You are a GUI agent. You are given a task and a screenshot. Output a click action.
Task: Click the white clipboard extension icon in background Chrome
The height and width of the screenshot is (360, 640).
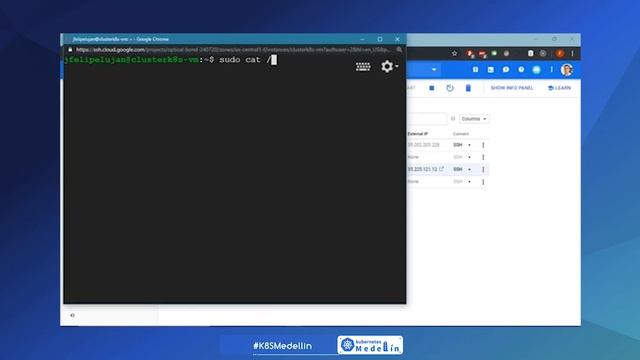[x=530, y=53]
